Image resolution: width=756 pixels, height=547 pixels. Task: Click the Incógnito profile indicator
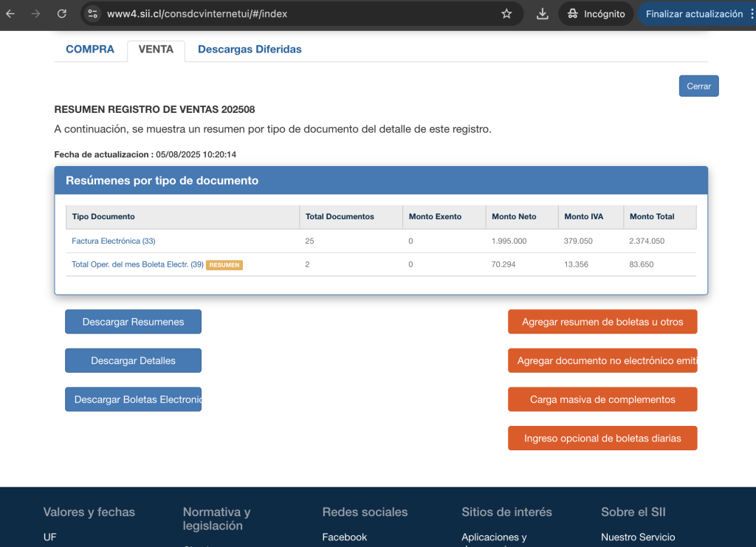(596, 13)
